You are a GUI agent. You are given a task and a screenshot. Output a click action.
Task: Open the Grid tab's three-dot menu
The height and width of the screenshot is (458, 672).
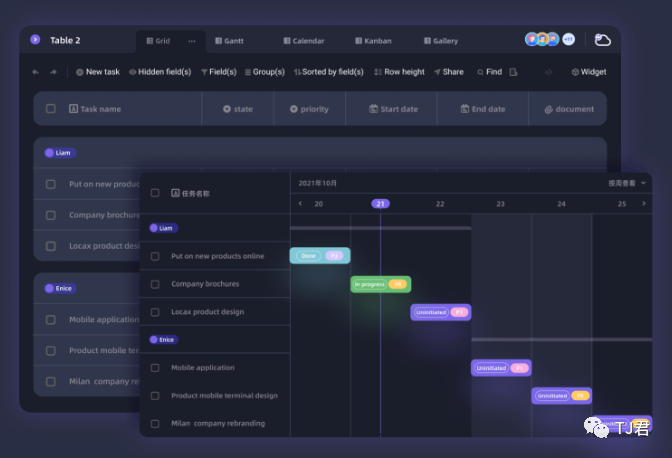tap(191, 41)
